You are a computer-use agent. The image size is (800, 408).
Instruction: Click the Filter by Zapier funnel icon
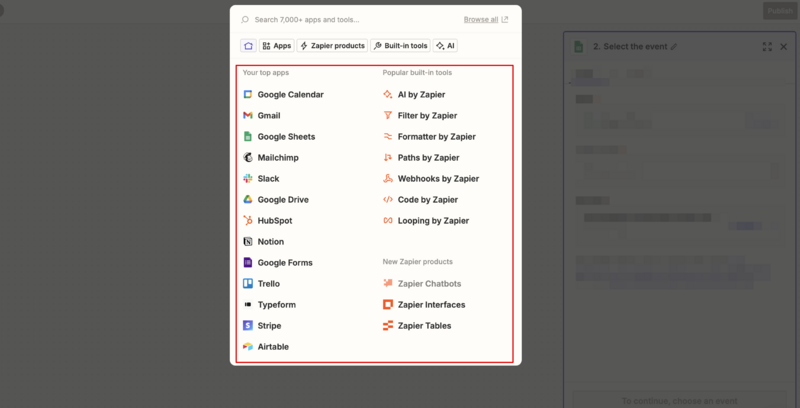click(x=388, y=115)
